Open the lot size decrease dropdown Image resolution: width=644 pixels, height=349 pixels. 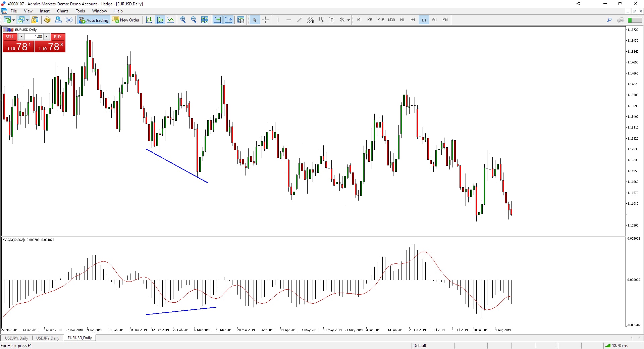21,37
